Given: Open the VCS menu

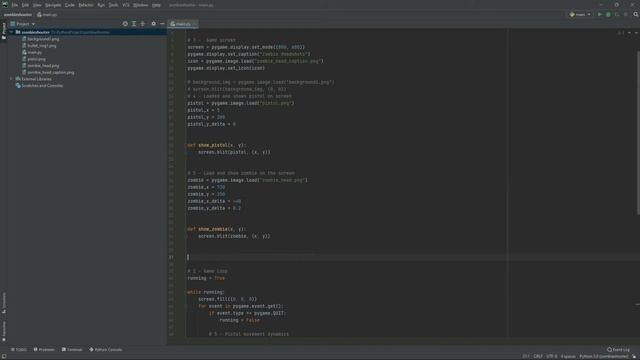Looking at the screenshot, I should (126, 5).
